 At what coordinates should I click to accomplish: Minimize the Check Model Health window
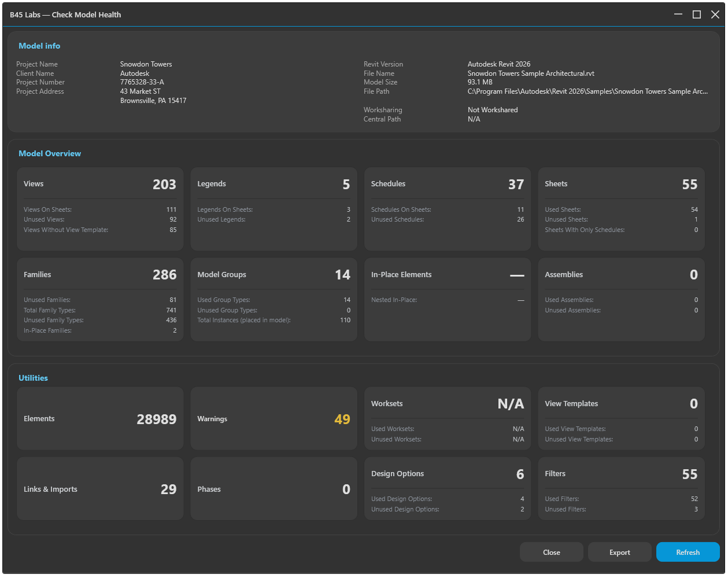tap(678, 14)
